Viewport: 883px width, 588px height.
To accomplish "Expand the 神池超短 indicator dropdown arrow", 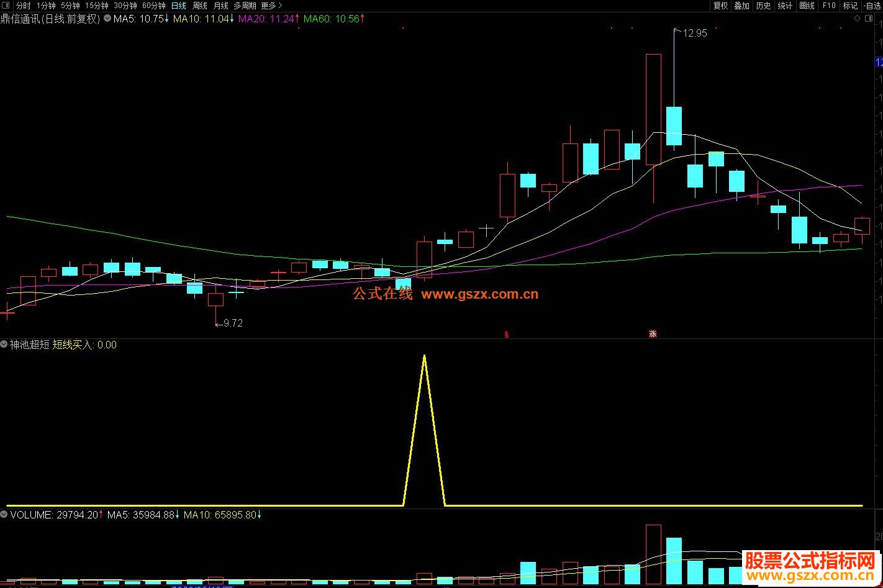I will (4, 345).
